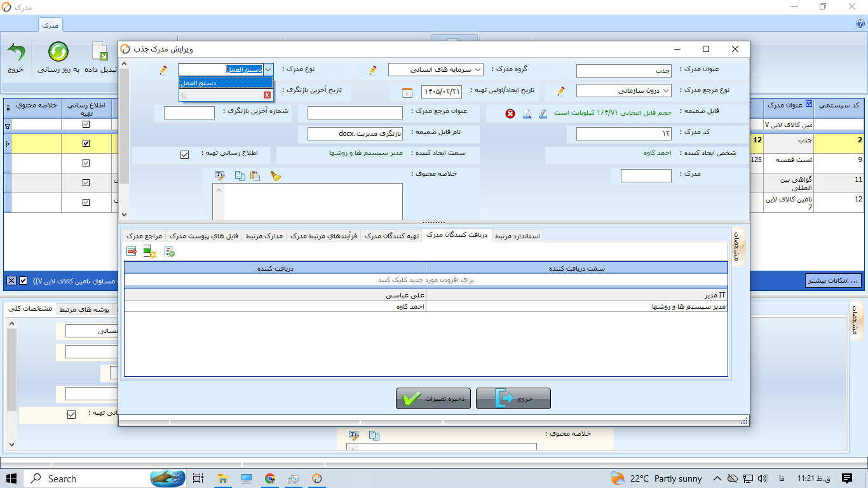This screenshot has height=488, width=868.
Task: Click the add list item plus icon
Action: (x=170, y=252)
